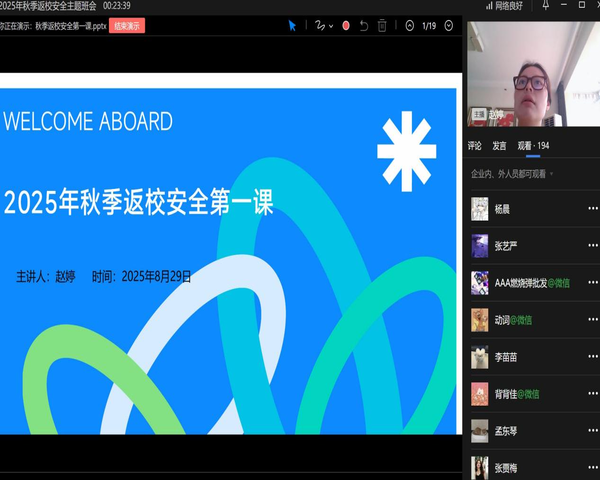Open the 发言 tab
The width and height of the screenshot is (600, 480).
point(500,146)
